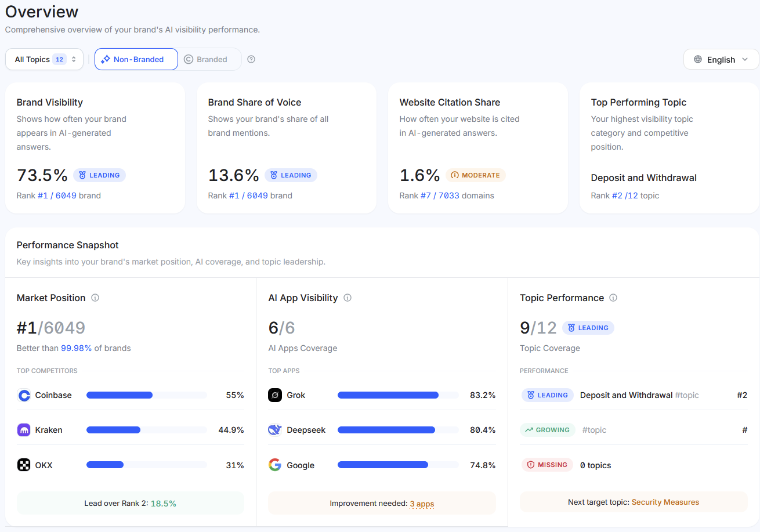Image resolution: width=760 pixels, height=532 pixels.
Task: Click the MODERATE citation share badge
Action: pos(476,175)
